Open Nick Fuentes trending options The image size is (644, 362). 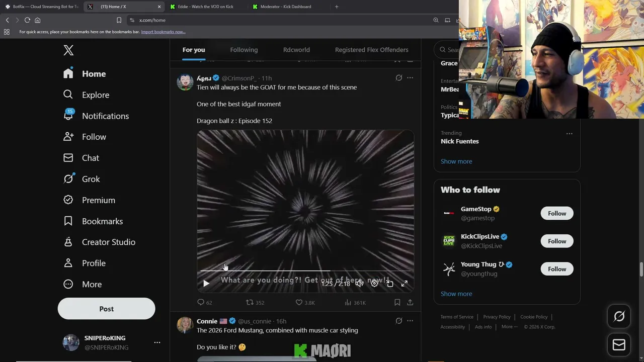pyautogui.click(x=570, y=134)
